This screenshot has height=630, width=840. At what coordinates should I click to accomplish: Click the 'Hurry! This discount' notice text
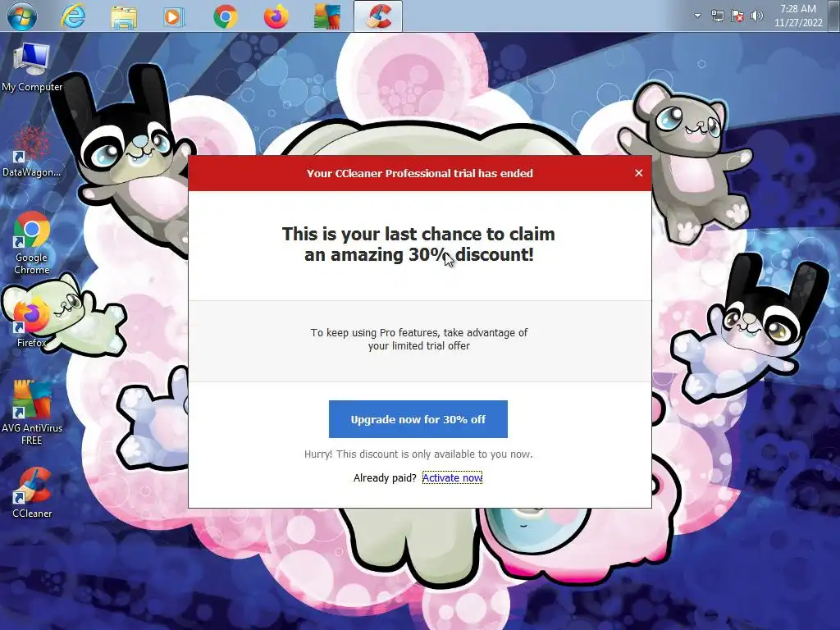point(418,454)
